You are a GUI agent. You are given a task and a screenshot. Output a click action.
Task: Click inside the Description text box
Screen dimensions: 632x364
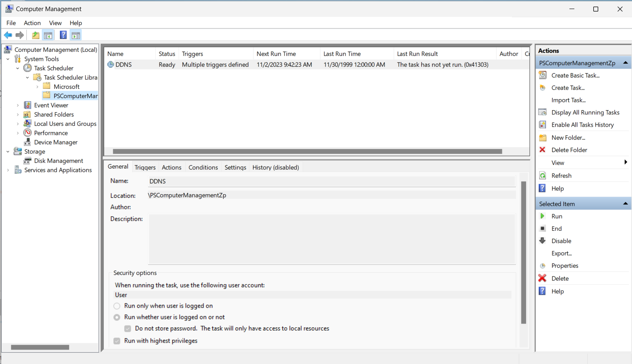click(x=332, y=239)
